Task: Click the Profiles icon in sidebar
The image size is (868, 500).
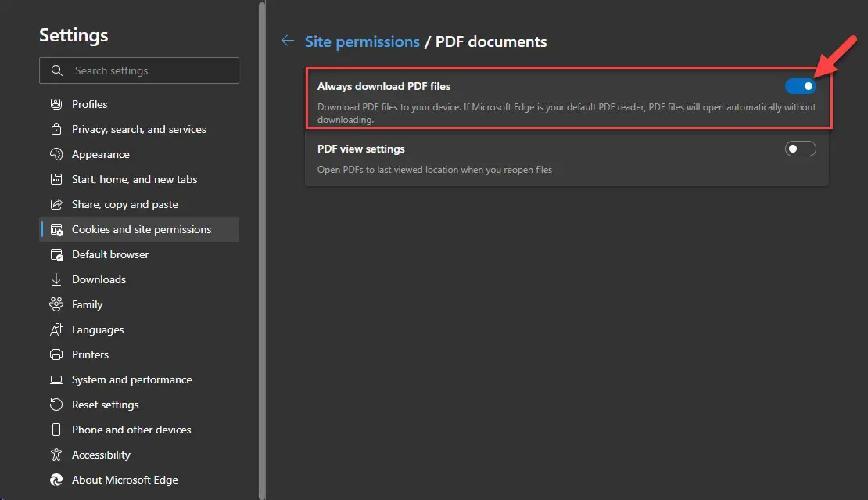Action: [56, 104]
